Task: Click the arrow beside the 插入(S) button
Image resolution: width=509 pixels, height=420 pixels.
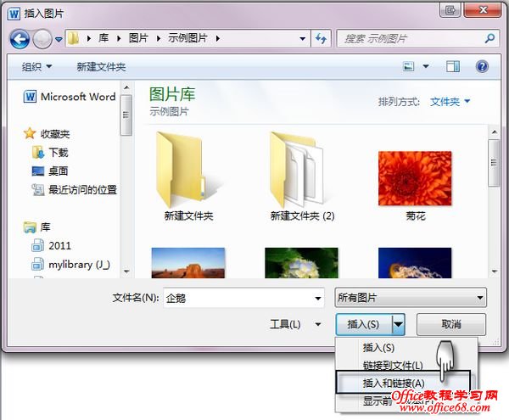Action: [x=399, y=324]
